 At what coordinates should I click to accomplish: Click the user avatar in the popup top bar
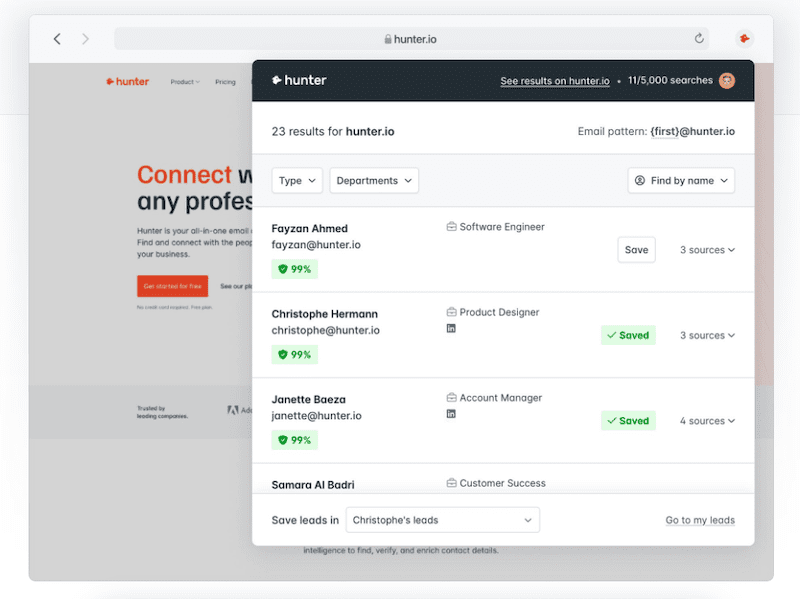tap(726, 81)
